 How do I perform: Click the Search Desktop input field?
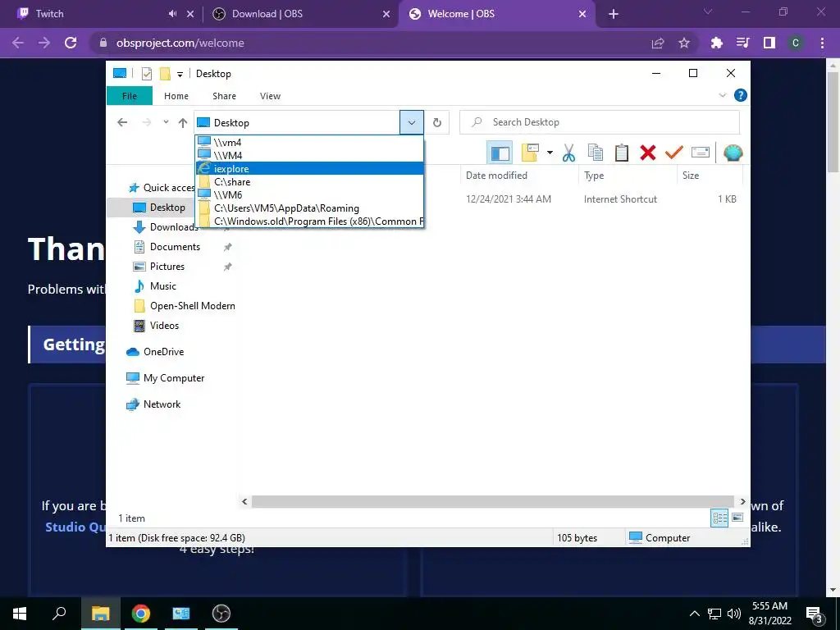pyautogui.click(x=600, y=122)
